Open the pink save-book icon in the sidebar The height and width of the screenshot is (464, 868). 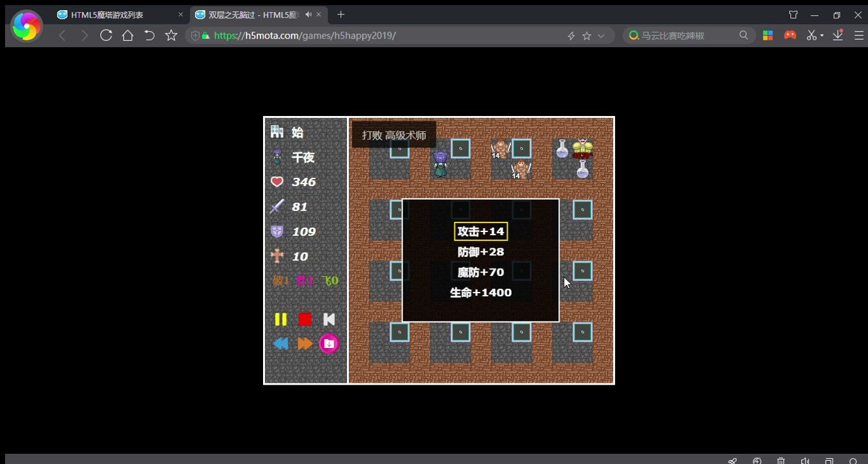coord(329,343)
